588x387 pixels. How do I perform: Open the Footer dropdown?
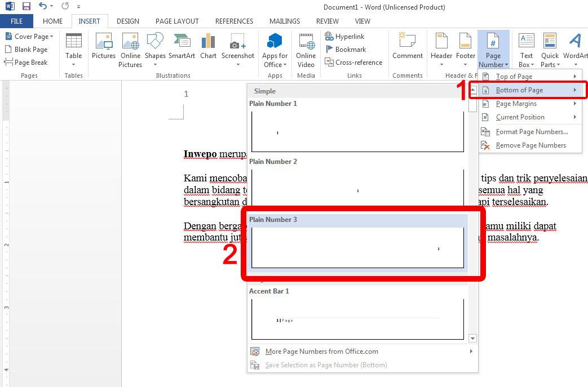tap(465, 50)
